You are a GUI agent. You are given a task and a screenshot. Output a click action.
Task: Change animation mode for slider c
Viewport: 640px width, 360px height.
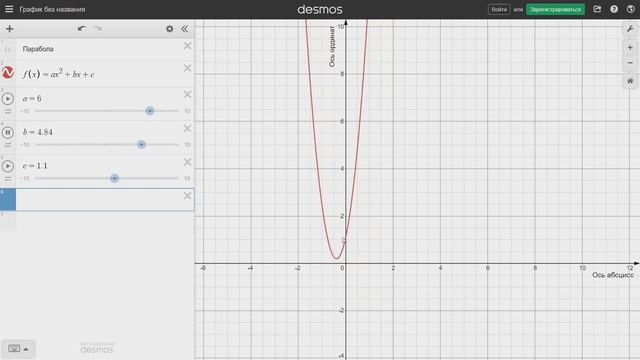click(8, 179)
